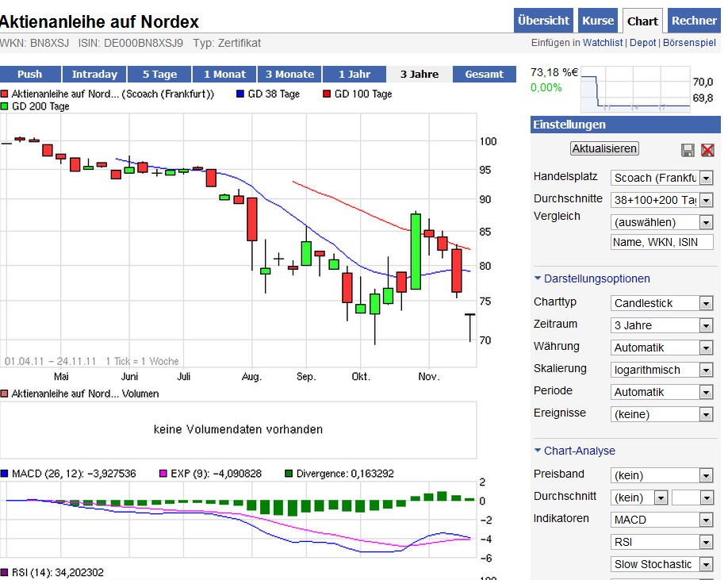
Task: Select the Push timeframe tab
Action: click(x=30, y=75)
